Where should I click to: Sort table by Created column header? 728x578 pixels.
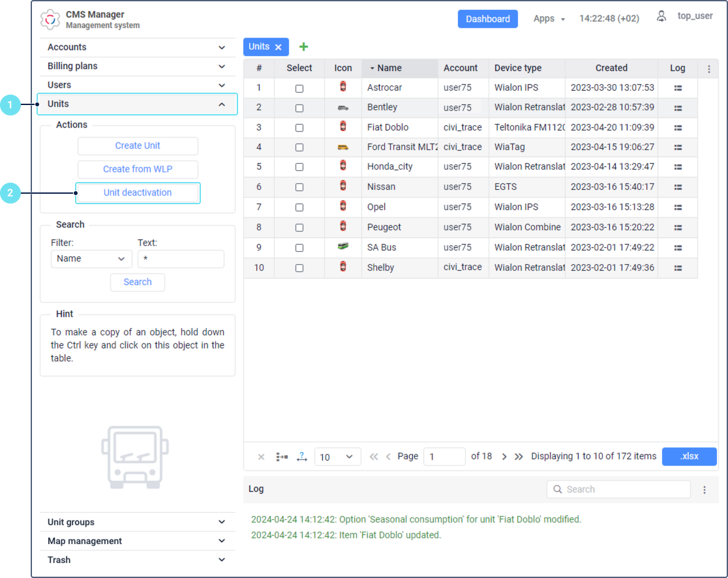pos(611,68)
